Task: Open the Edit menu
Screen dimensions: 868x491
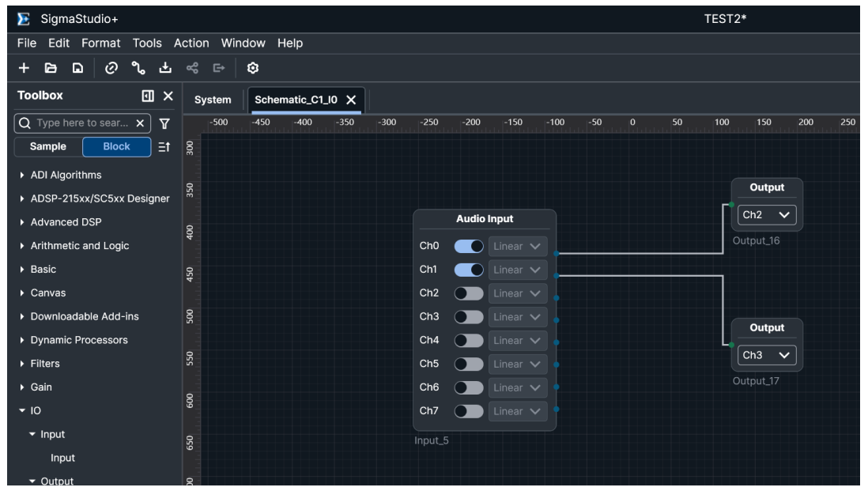Action: point(58,43)
